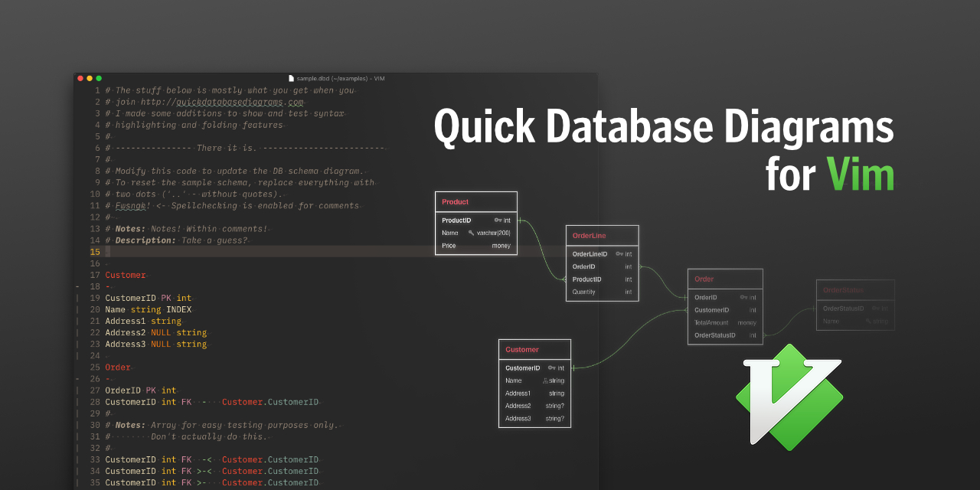Toggle the fold marker on line 26
Image resolution: width=980 pixels, height=490 pixels.
point(77,378)
